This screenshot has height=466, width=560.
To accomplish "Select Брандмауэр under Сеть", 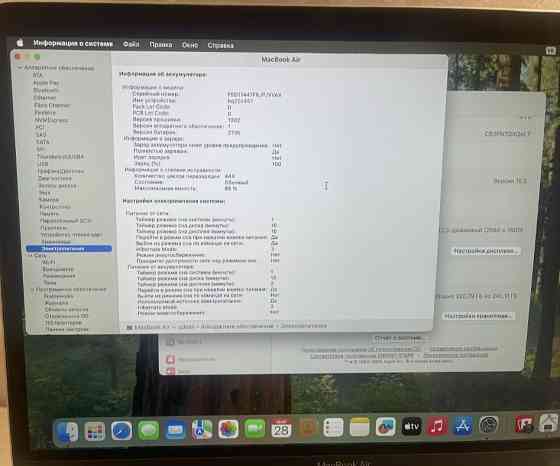I will (x=58, y=269).
